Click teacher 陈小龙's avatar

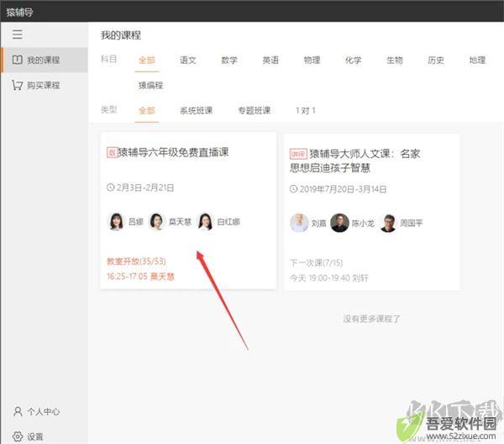[339, 223]
